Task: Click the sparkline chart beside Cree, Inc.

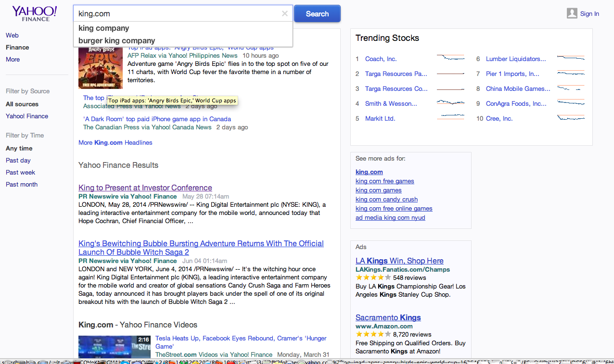Action: point(571,117)
